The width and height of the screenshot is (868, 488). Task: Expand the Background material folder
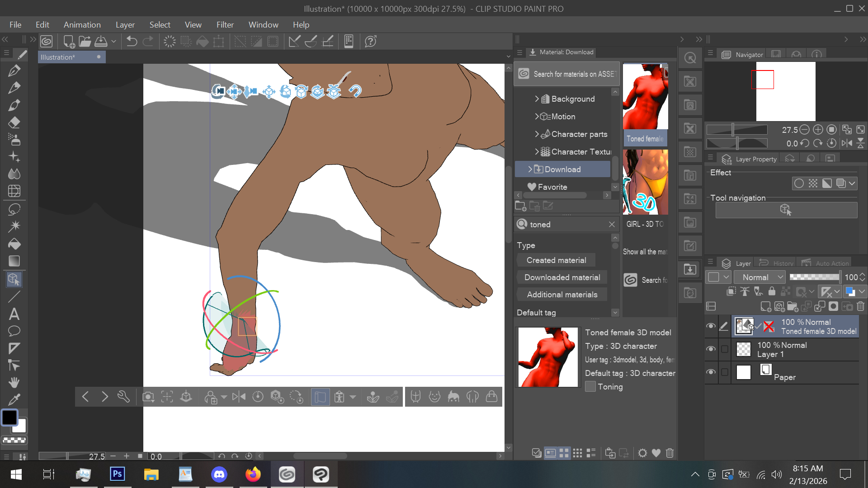[537, 99]
